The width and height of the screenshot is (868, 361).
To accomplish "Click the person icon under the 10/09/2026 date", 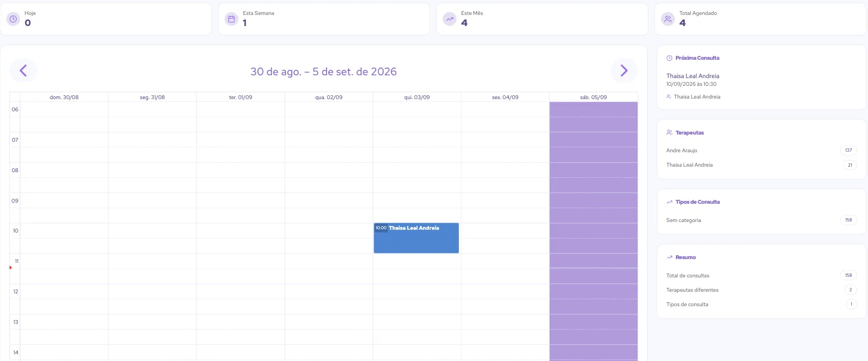I will pos(669,96).
